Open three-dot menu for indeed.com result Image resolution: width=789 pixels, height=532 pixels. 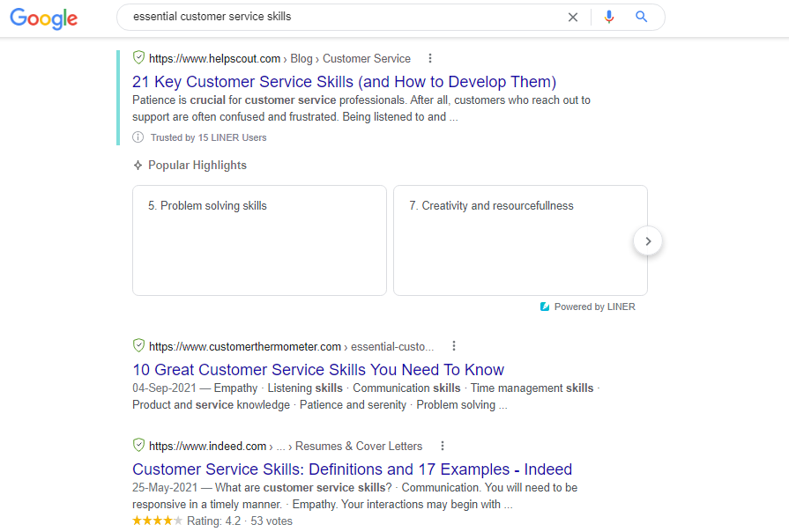click(443, 446)
